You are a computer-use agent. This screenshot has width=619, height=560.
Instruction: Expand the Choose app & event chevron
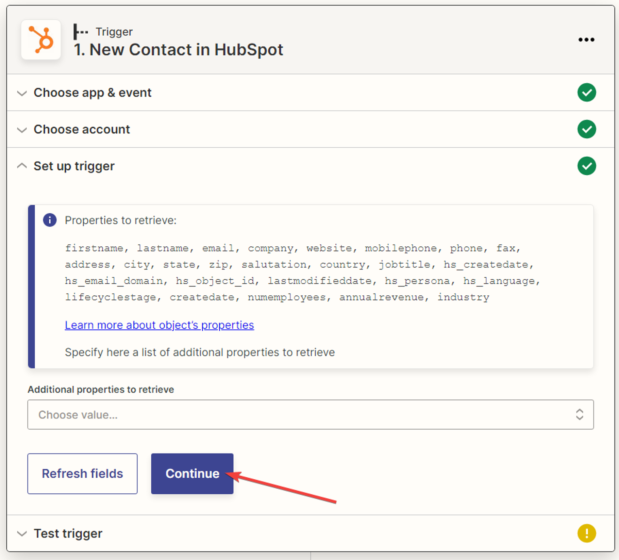click(x=22, y=93)
